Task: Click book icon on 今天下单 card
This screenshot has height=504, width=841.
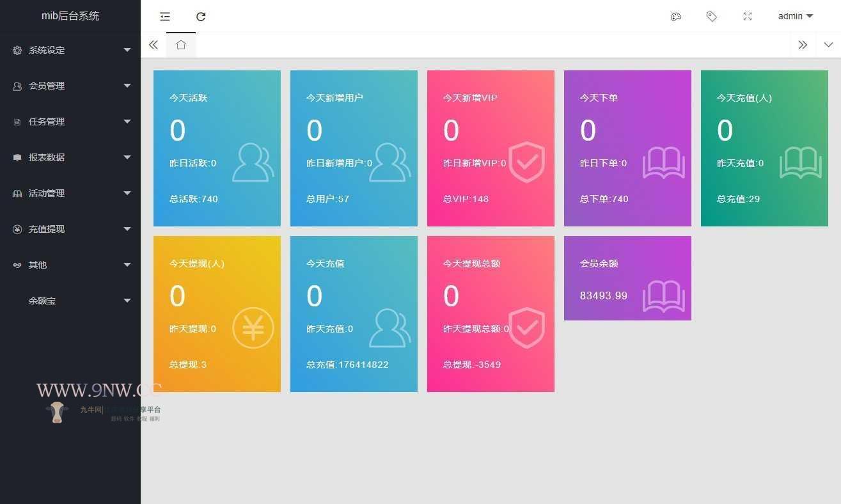Action: (x=664, y=162)
